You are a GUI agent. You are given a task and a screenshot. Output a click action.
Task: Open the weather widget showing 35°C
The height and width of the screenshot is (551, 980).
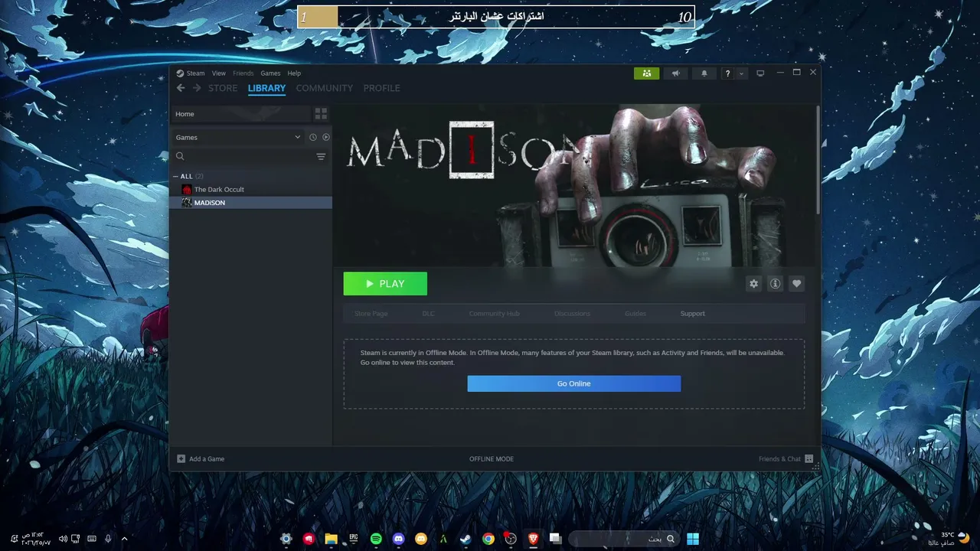949,539
